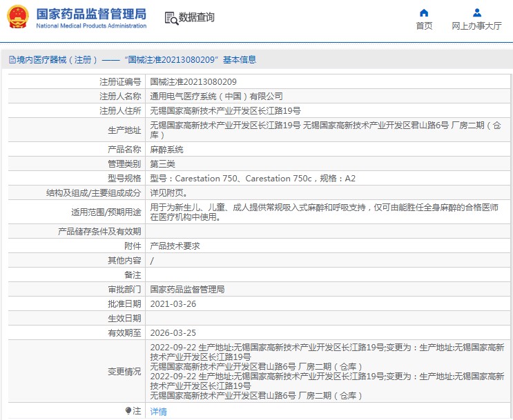This screenshot has width=513, height=420.
Task: Click the 注册人住所 address value
Action: (x=225, y=111)
